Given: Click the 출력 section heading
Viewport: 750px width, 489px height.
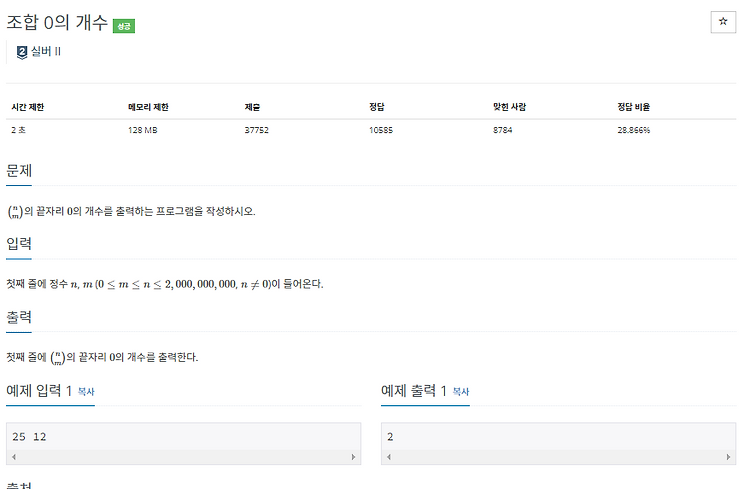Looking at the screenshot, I should (x=19, y=317).
